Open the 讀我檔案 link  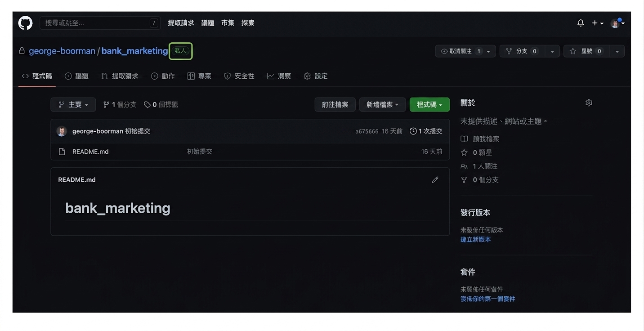pyautogui.click(x=480, y=139)
